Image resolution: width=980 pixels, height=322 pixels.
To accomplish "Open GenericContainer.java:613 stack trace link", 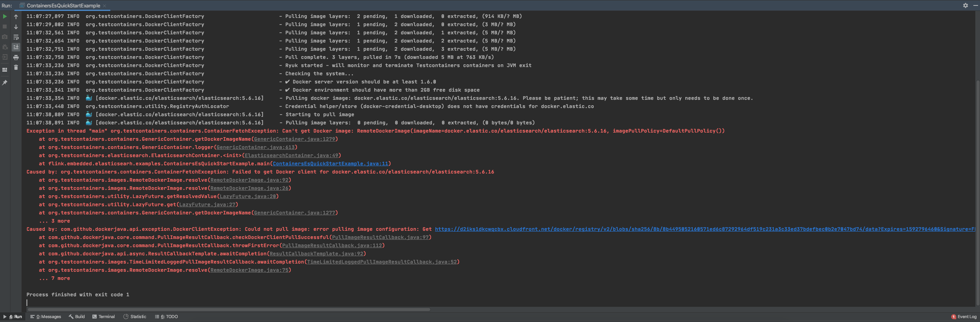I will click(x=256, y=147).
